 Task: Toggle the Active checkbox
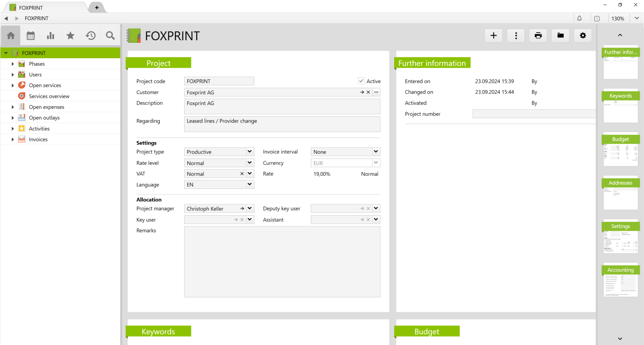coord(361,81)
